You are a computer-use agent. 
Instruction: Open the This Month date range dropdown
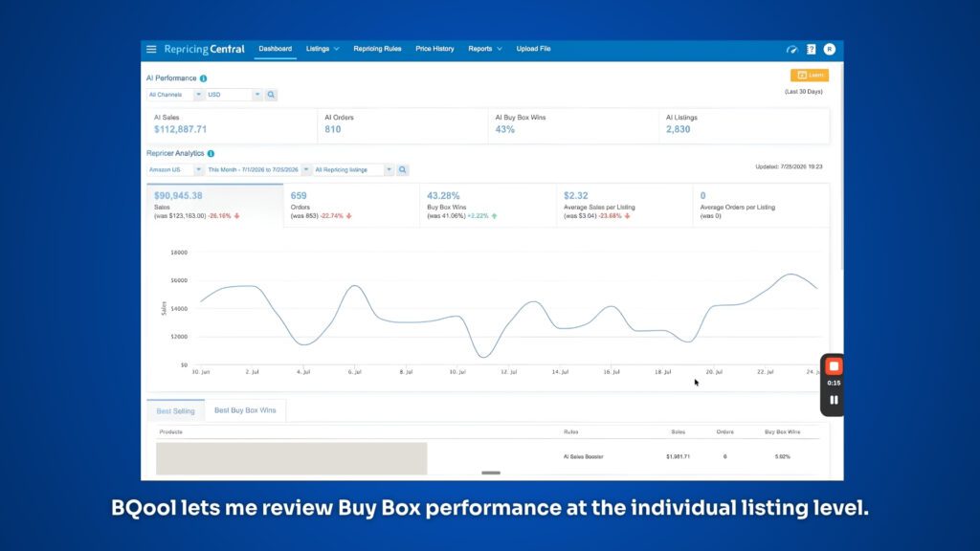click(258, 170)
